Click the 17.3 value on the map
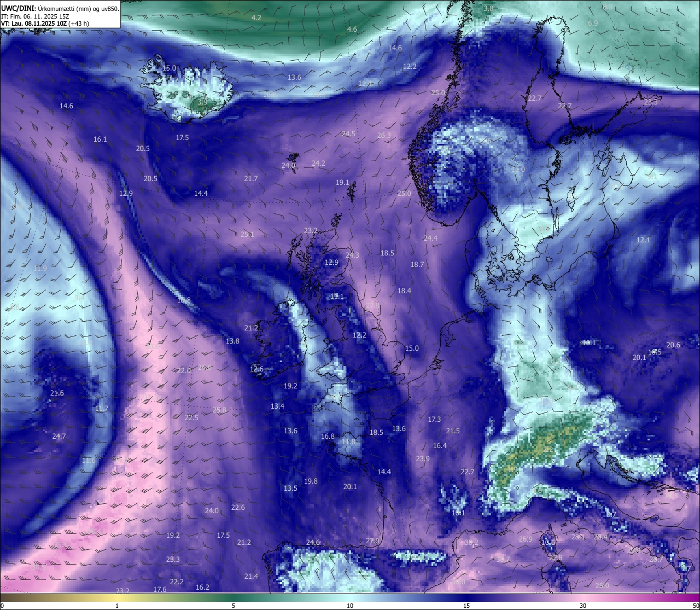The height and width of the screenshot is (610, 700). pos(434,420)
